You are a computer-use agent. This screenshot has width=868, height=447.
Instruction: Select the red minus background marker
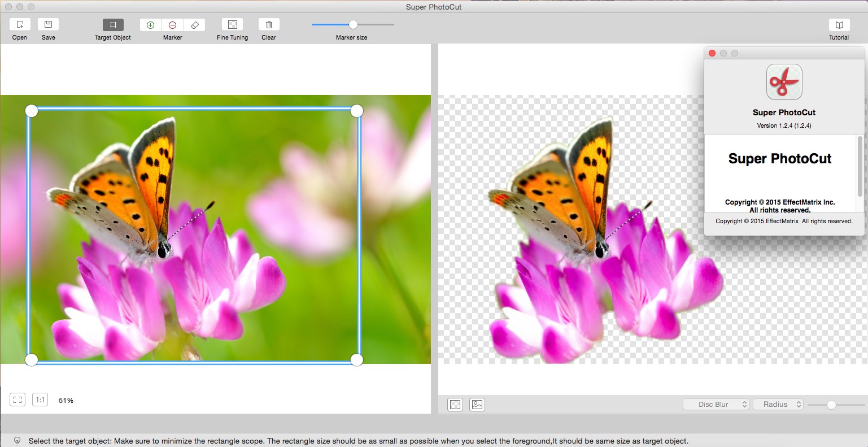(x=172, y=24)
